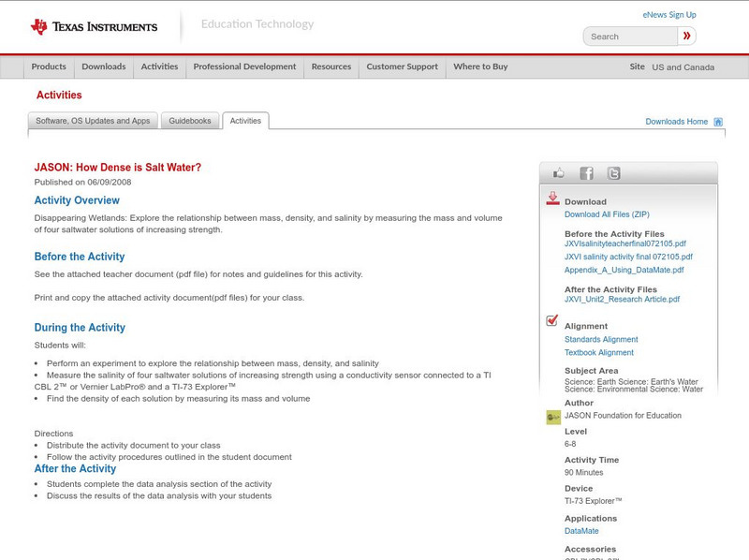Click 'Science: Earth Science: Earth's Water' text
Screen dimensions: 749x560
tap(631, 382)
